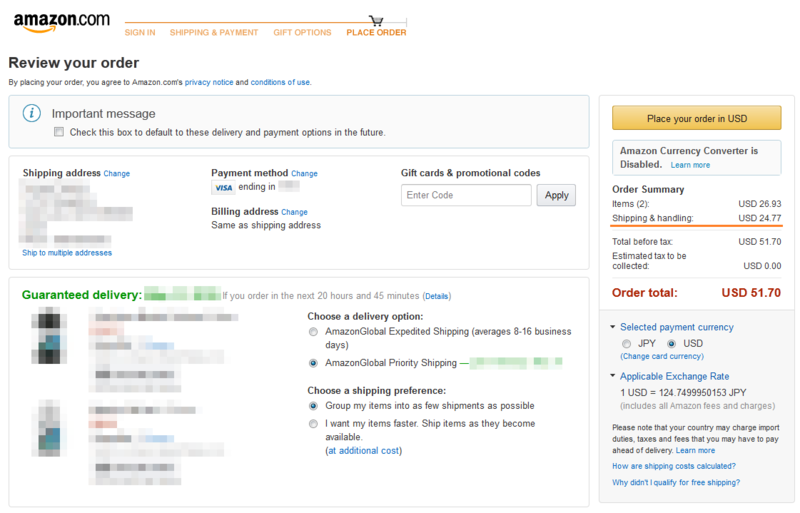The height and width of the screenshot is (513, 800).
Task: Open the second product thumbnail image
Action: pos(49,428)
